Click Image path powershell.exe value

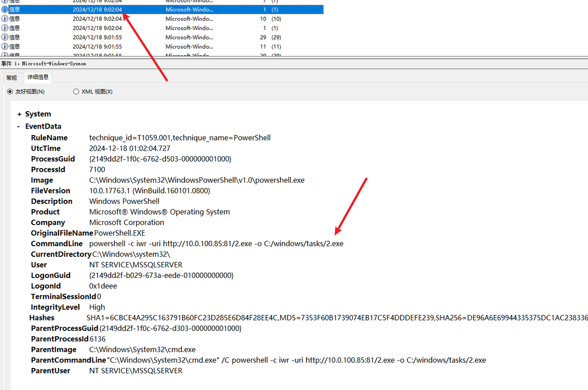click(197, 180)
